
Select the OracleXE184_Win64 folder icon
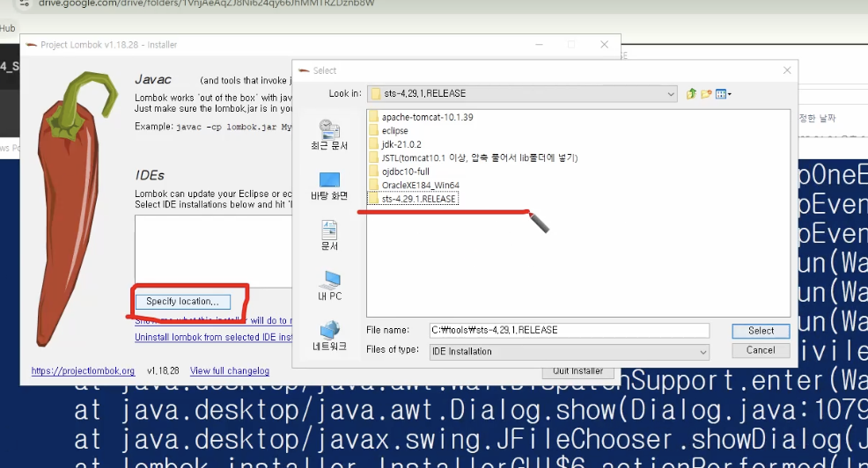click(x=373, y=185)
